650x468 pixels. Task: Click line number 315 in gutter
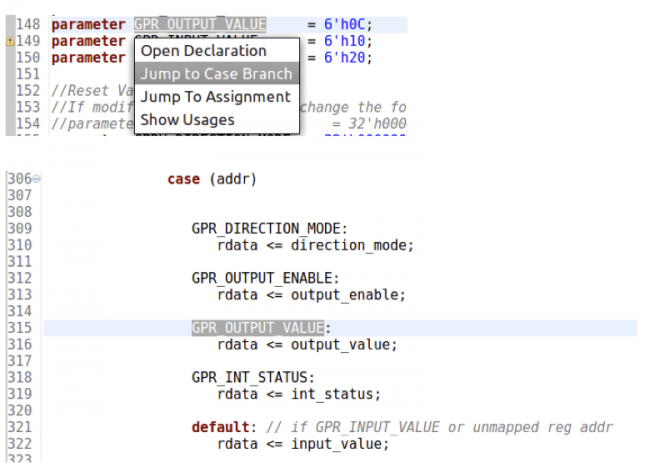[19, 328]
